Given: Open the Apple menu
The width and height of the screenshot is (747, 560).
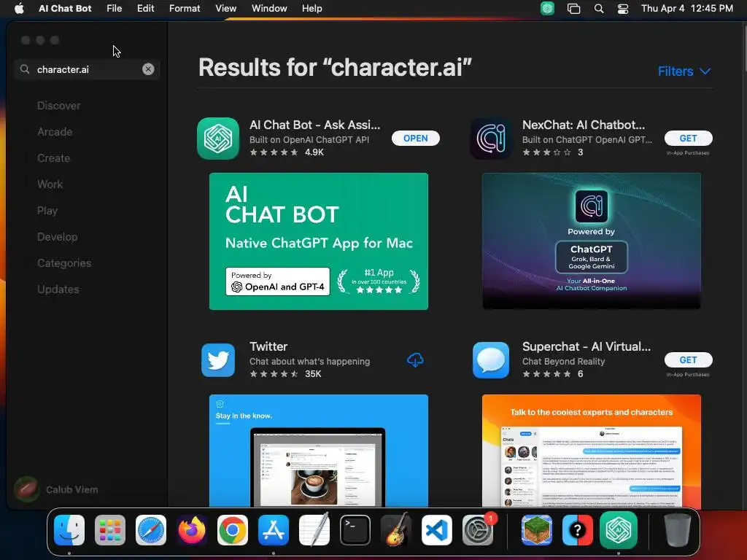Looking at the screenshot, I should pyautogui.click(x=19, y=9).
